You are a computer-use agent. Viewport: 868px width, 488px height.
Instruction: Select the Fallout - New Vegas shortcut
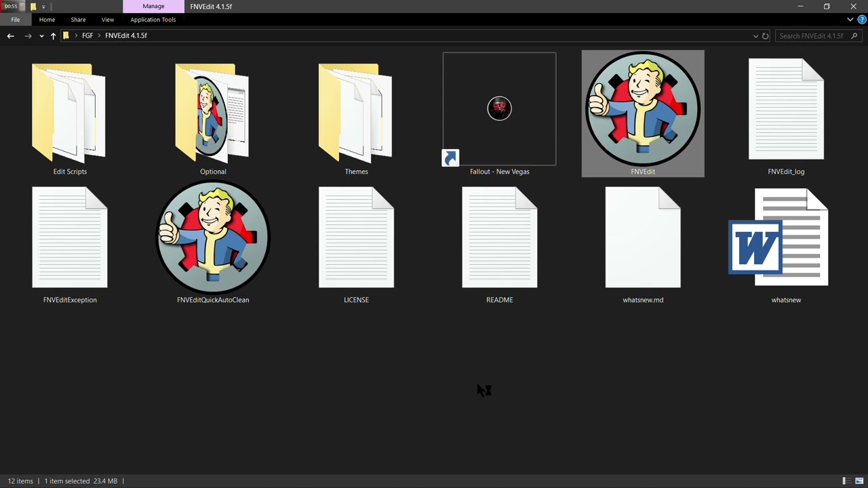click(x=499, y=109)
